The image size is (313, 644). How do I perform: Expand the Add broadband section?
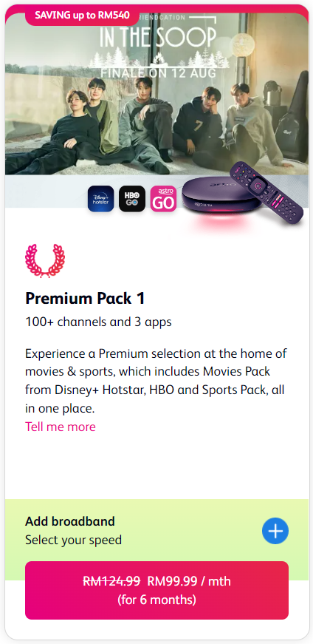(156, 530)
